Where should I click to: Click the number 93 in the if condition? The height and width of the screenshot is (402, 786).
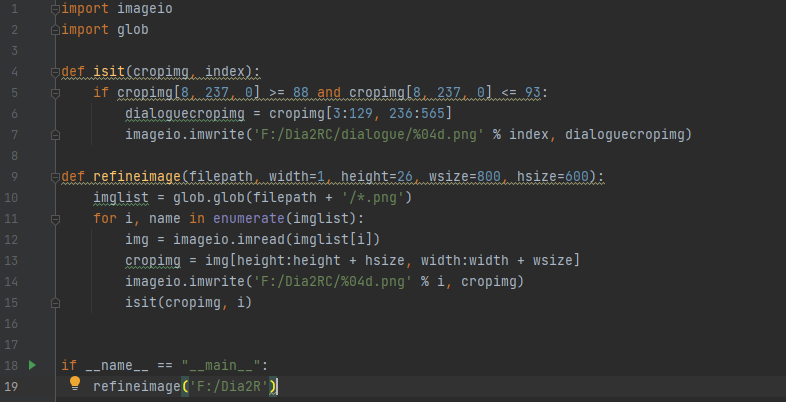533,93
